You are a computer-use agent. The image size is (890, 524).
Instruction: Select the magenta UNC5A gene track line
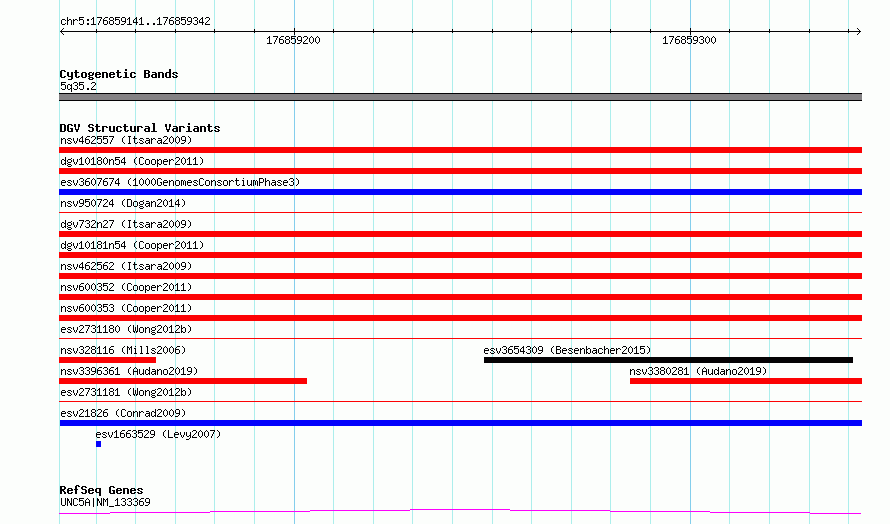click(460, 512)
